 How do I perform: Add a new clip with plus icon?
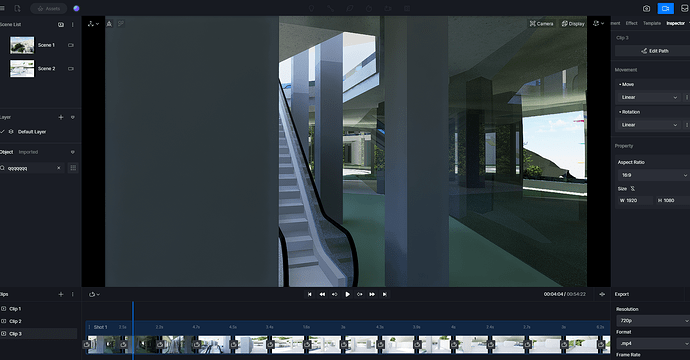tap(61, 294)
